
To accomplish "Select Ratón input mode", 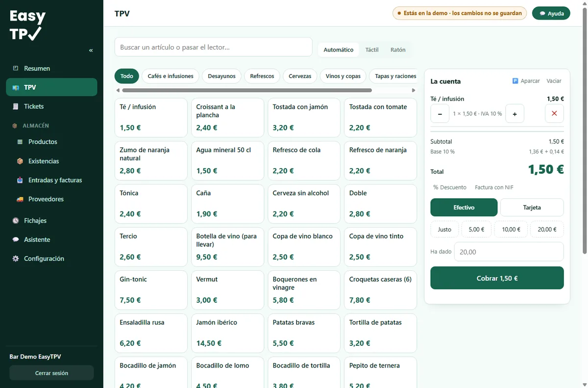I will pos(398,50).
